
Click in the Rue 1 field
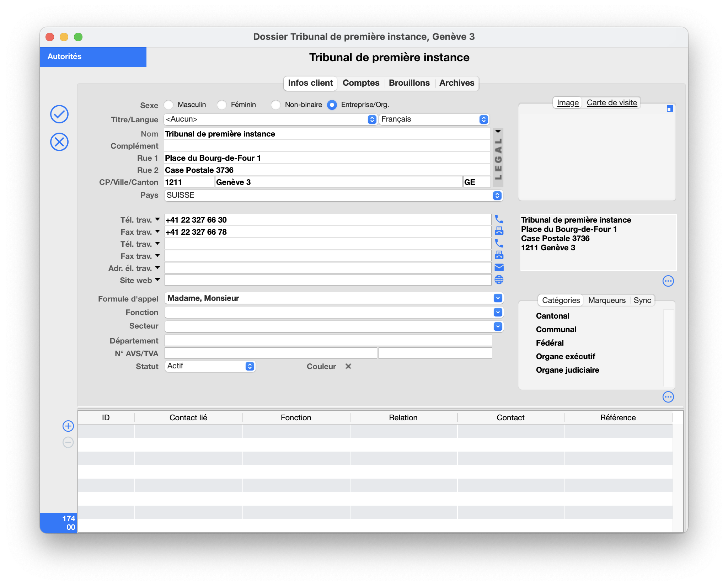(327, 158)
